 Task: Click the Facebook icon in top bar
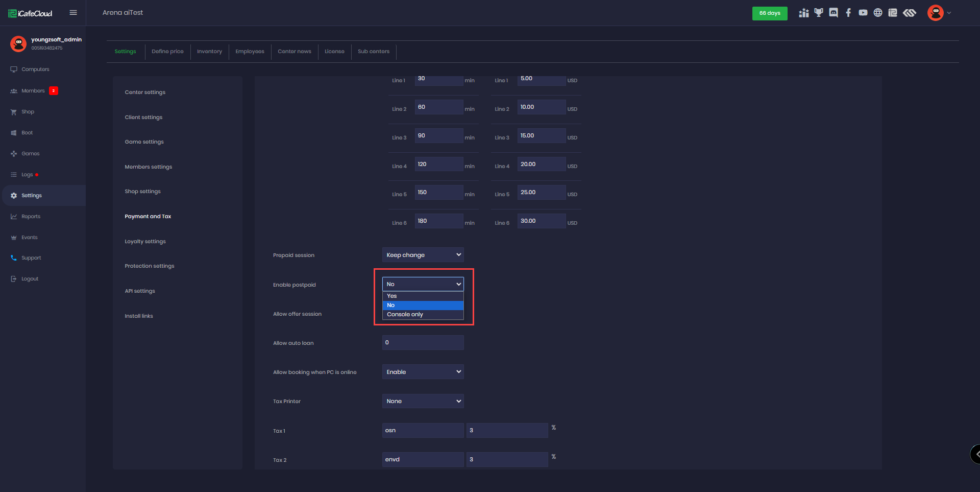pyautogui.click(x=848, y=13)
